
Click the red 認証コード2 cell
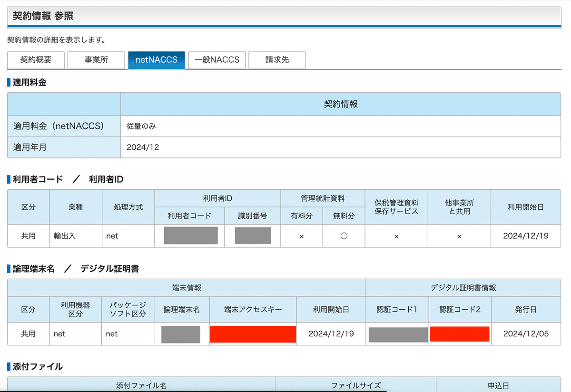pyautogui.click(x=460, y=334)
